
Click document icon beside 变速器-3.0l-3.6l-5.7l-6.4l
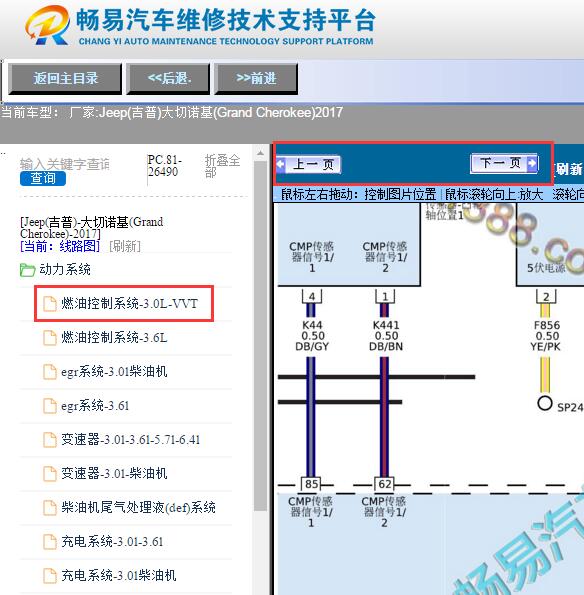coord(50,440)
